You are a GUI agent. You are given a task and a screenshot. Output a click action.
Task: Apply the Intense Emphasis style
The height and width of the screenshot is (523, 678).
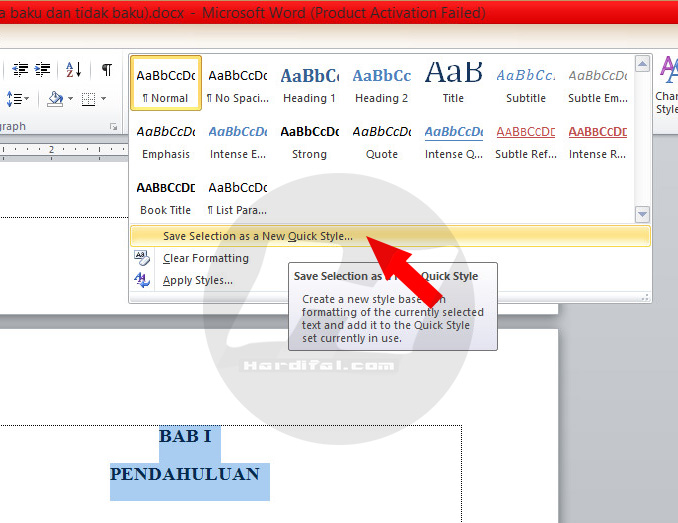pos(238,140)
